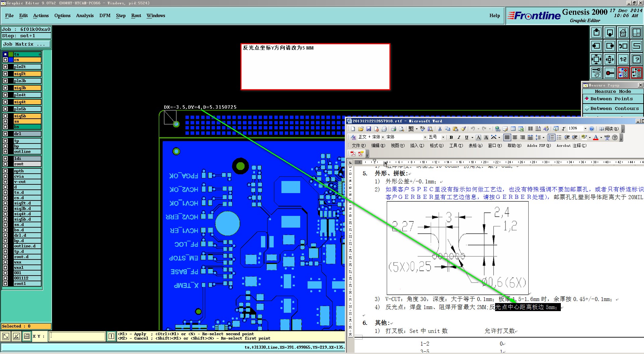
Task: Click the pan down view icon
Action: [x=610, y=33]
